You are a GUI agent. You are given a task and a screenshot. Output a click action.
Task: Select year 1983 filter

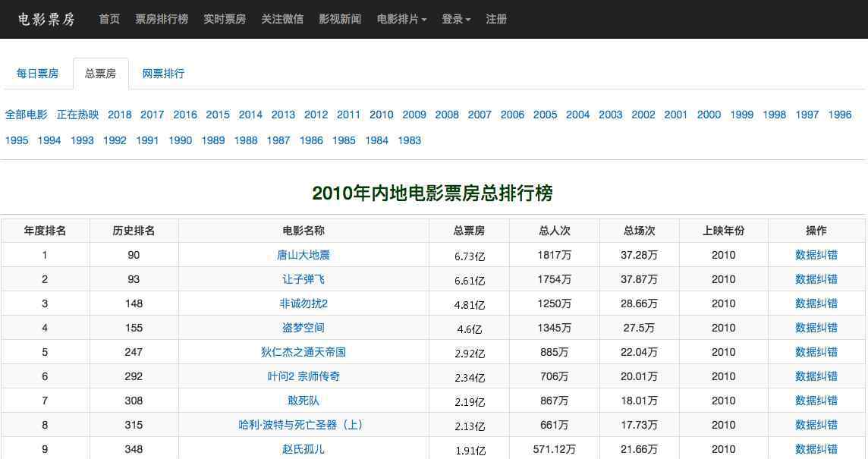[410, 140]
